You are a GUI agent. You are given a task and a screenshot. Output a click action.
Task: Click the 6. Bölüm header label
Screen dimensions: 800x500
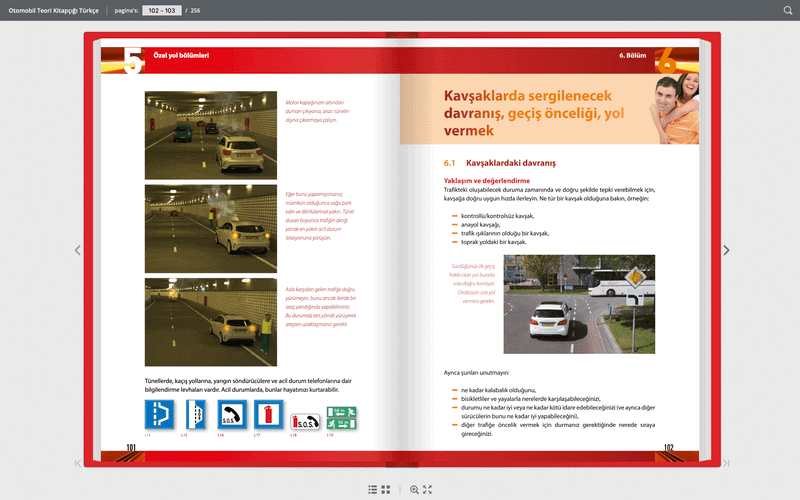(x=633, y=55)
